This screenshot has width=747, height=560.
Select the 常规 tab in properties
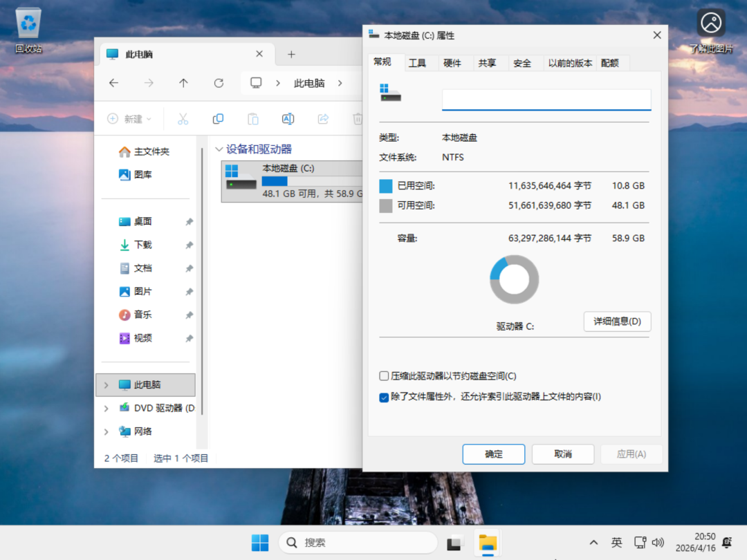coord(382,62)
